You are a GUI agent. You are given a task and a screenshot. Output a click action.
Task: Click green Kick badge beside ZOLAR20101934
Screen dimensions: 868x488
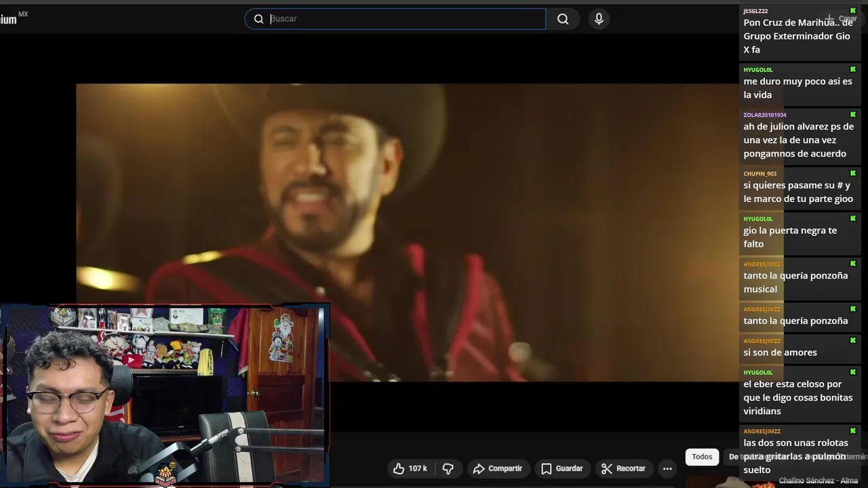(x=853, y=115)
